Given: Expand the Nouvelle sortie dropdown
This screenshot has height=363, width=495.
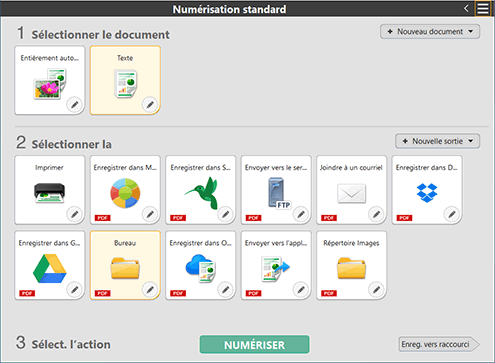Looking at the screenshot, I should click(438, 141).
